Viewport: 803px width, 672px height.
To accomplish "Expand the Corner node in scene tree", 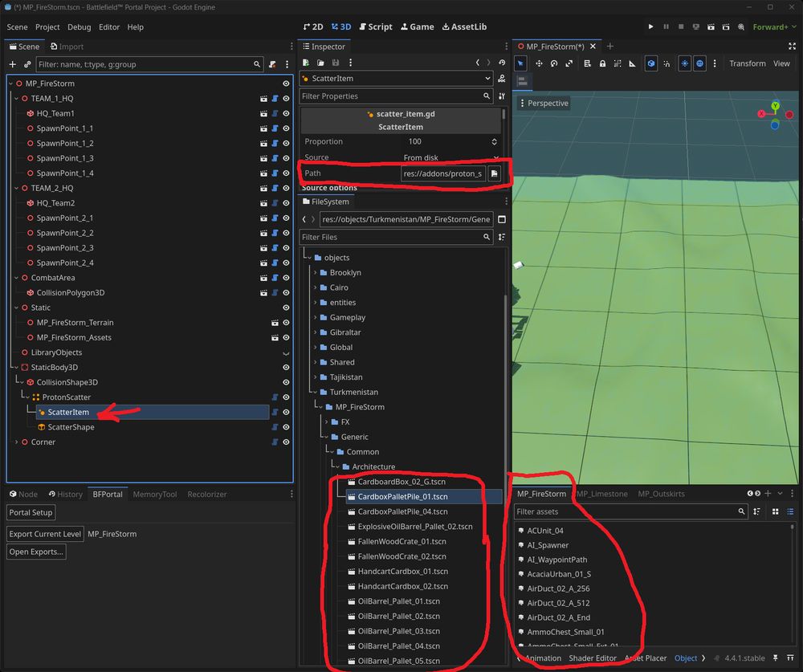I will (x=16, y=442).
